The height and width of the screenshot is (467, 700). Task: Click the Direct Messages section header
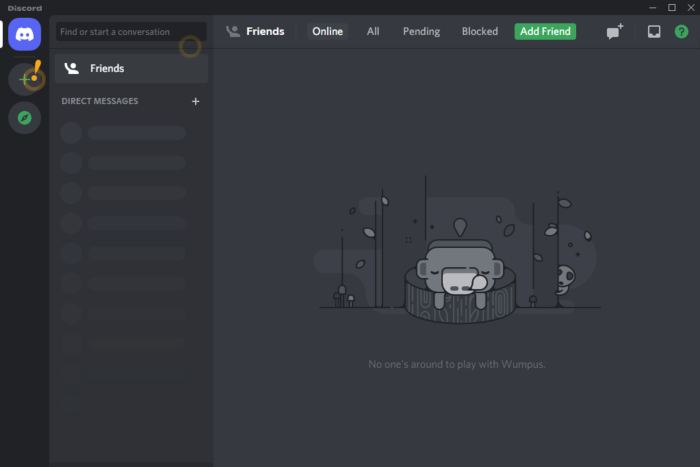pos(100,101)
